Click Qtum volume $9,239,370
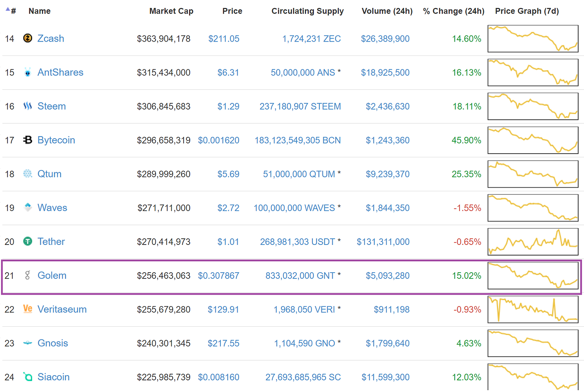This screenshot has height=392, width=584. coord(388,174)
